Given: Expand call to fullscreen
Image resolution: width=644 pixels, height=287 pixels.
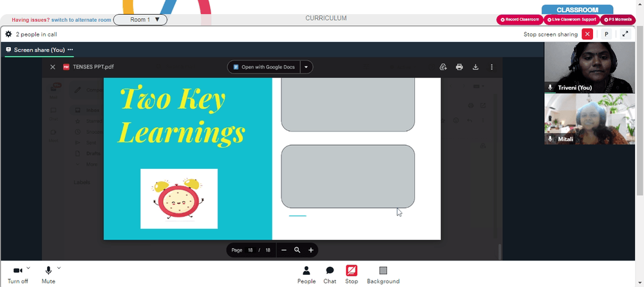Looking at the screenshot, I should click(x=625, y=34).
